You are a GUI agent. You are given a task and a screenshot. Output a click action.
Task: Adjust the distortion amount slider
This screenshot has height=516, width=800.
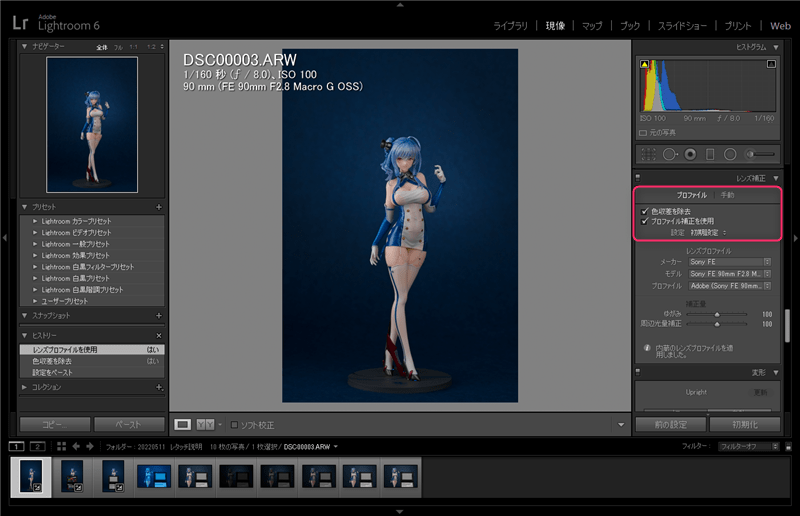point(717,314)
